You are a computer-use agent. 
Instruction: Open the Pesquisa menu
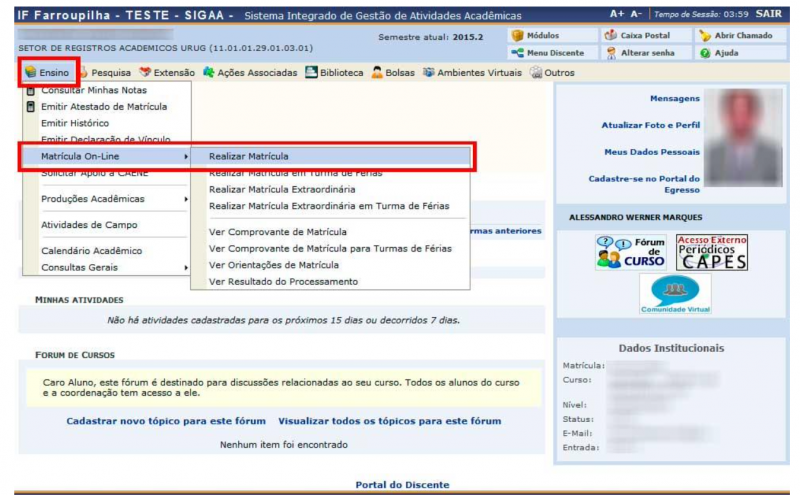(107, 73)
